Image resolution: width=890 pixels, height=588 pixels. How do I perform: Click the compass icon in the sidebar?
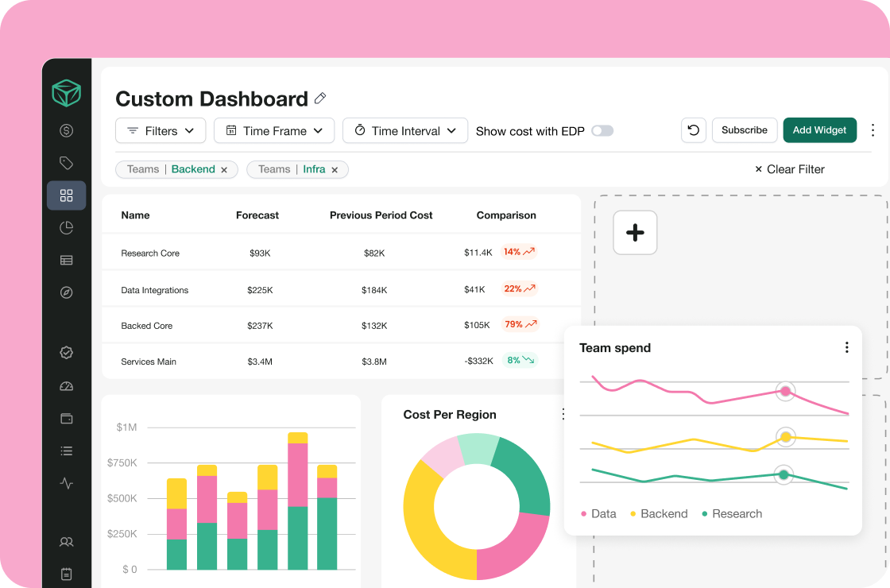click(x=67, y=292)
